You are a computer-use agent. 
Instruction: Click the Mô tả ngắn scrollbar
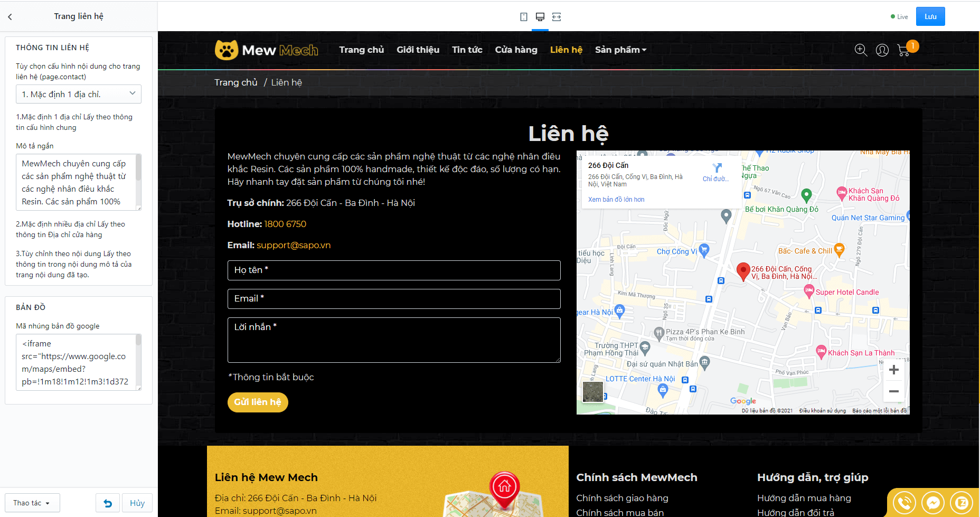138,168
